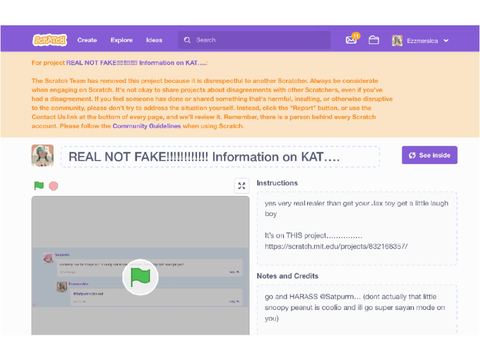Click the "Notes and Credits" heading
The image size is (480, 360).
click(287, 276)
